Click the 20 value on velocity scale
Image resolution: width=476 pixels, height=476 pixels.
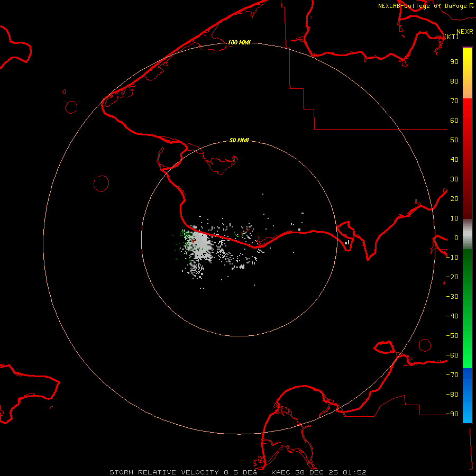[x=454, y=199]
